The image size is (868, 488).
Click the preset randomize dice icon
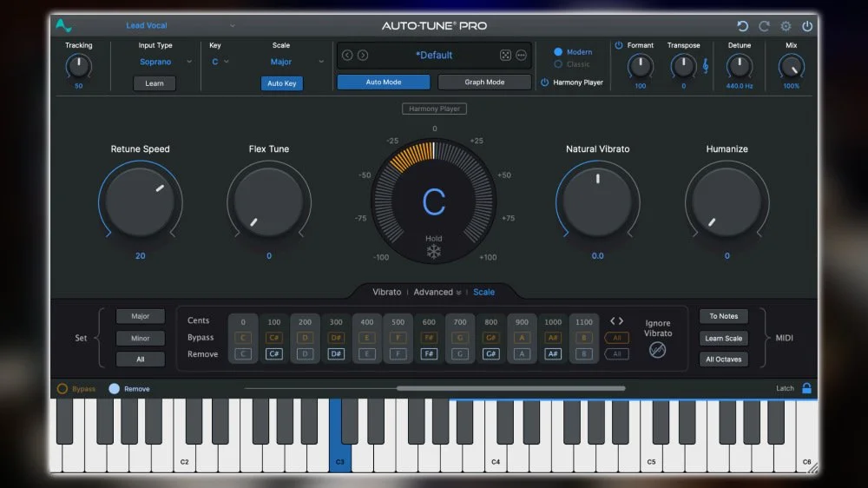pyautogui.click(x=505, y=55)
